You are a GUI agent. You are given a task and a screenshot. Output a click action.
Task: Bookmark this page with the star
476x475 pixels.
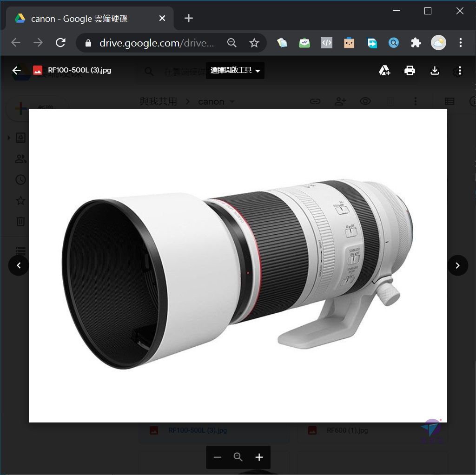point(254,43)
